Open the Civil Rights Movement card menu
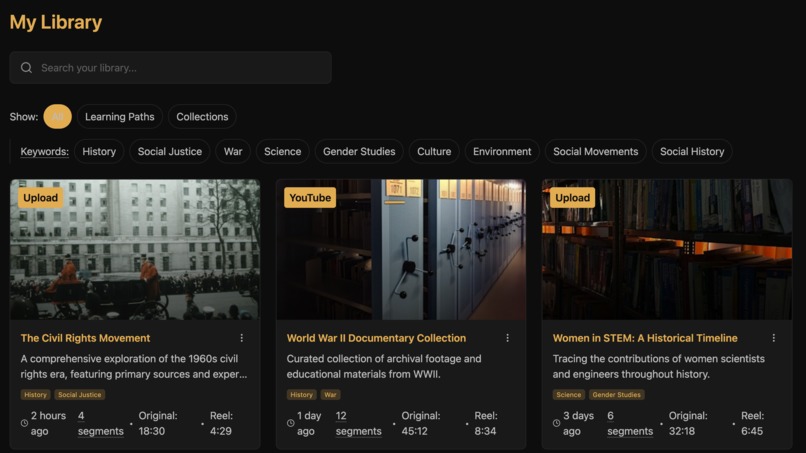 pyautogui.click(x=242, y=338)
